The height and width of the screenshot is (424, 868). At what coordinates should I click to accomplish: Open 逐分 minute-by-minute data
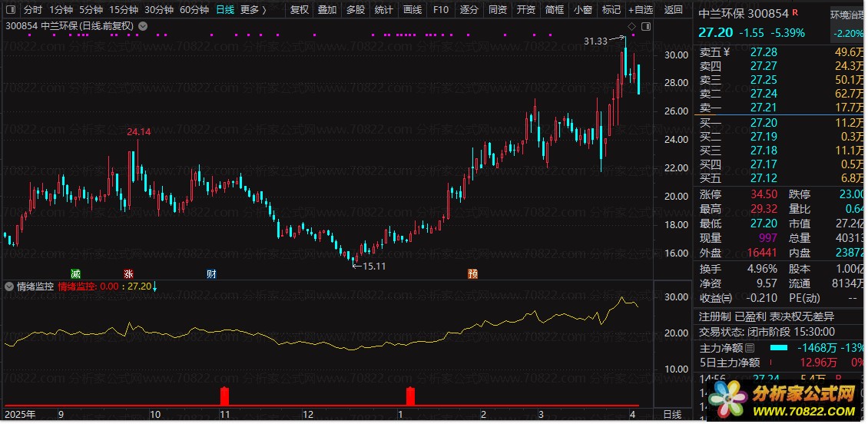click(x=469, y=9)
